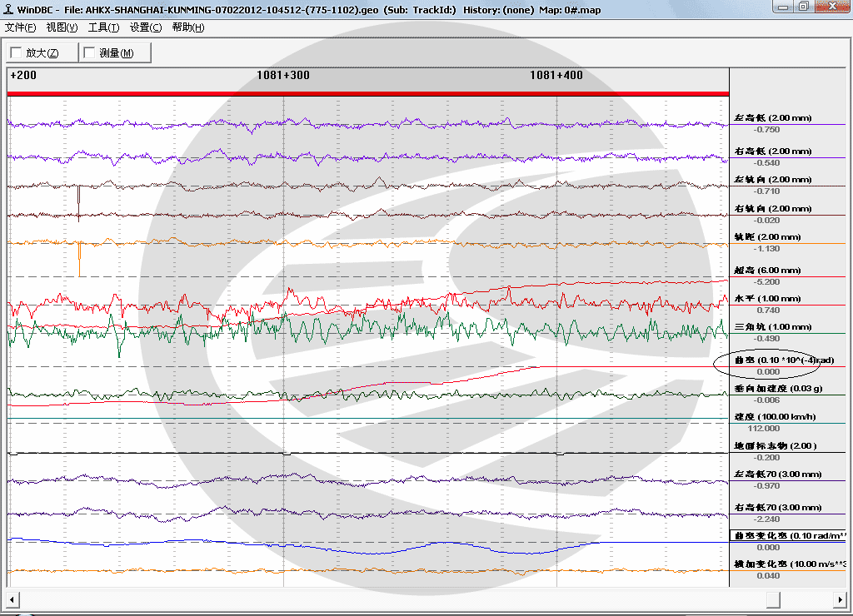Image resolution: width=853 pixels, height=616 pixels.
Task: Open the 设置(C) menu
Action: (145, 27)
